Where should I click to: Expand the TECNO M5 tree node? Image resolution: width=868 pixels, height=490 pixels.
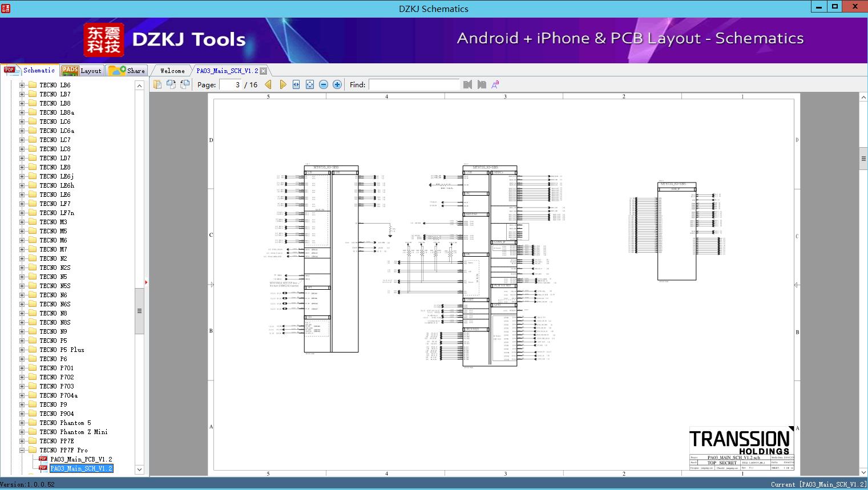22,231
